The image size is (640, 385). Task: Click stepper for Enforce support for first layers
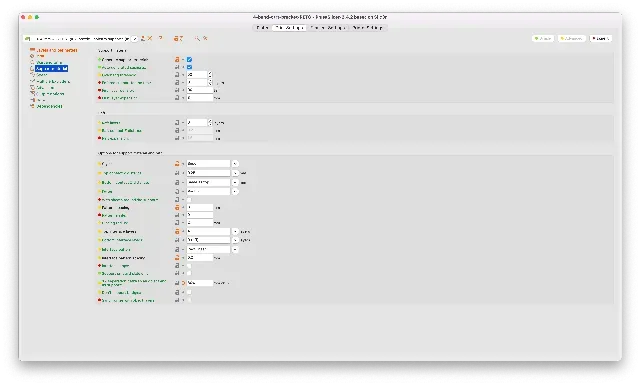click(x=210, y=82)
